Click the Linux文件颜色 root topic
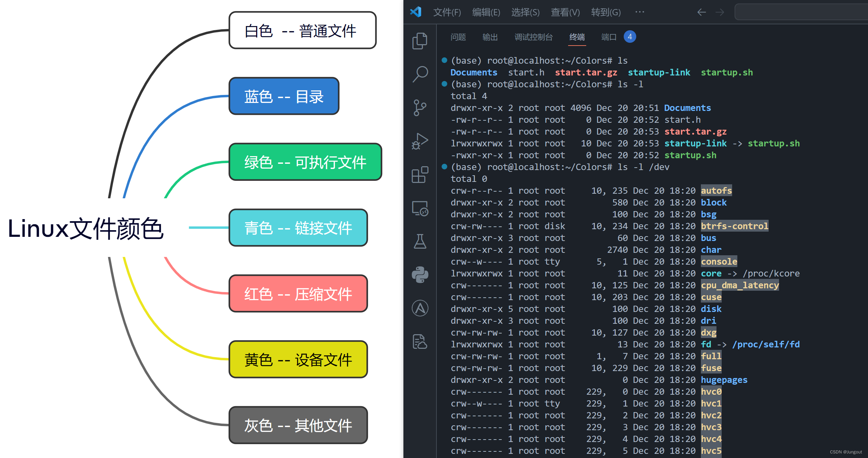The width and height of the screenshot is (868, 458). [x=85, y=228]
